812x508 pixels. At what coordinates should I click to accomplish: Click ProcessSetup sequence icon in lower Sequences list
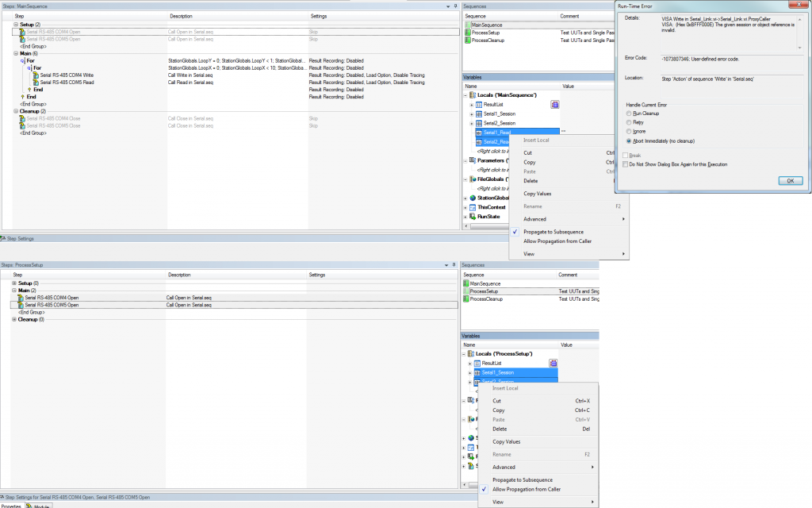coord(466,291)
